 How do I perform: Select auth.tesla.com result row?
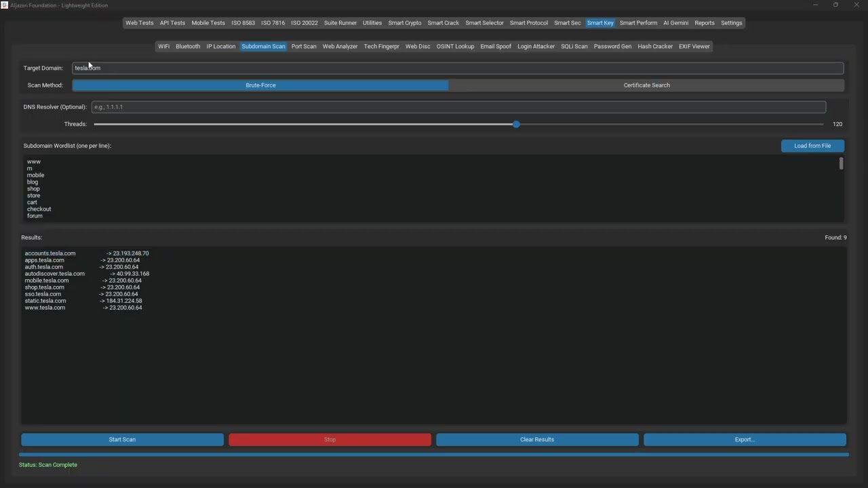81,267
